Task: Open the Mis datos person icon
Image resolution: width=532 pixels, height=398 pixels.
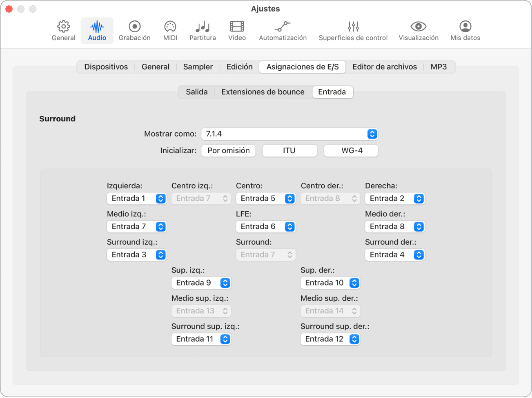Action: point(465,27)
